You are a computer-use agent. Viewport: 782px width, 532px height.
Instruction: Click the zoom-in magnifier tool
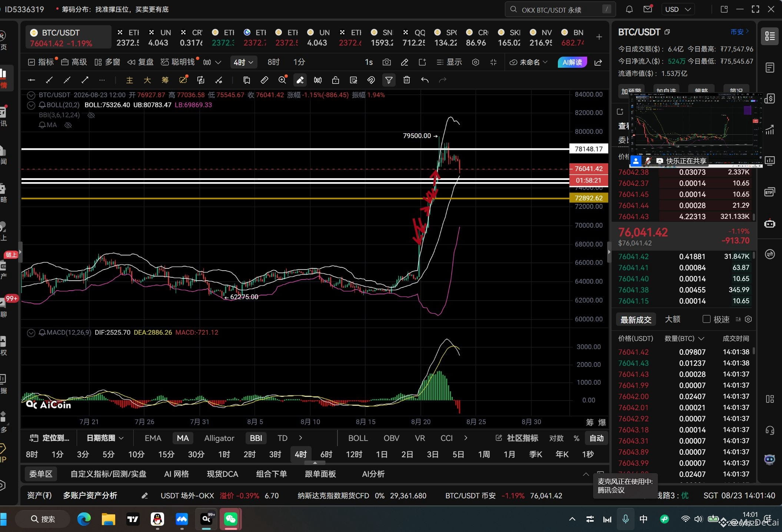pos(282,80)
